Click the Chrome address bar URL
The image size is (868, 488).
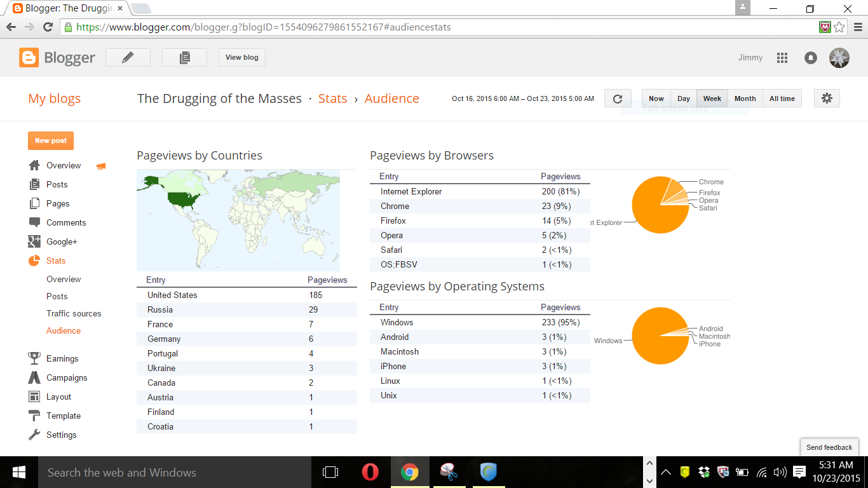click(x=264, y=27)
